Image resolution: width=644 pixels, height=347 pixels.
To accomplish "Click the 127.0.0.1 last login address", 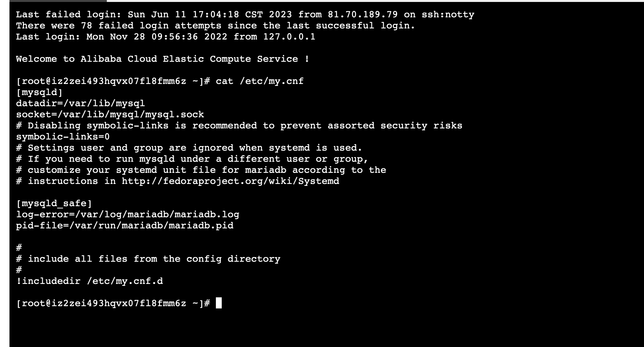I will click(289, 37).
